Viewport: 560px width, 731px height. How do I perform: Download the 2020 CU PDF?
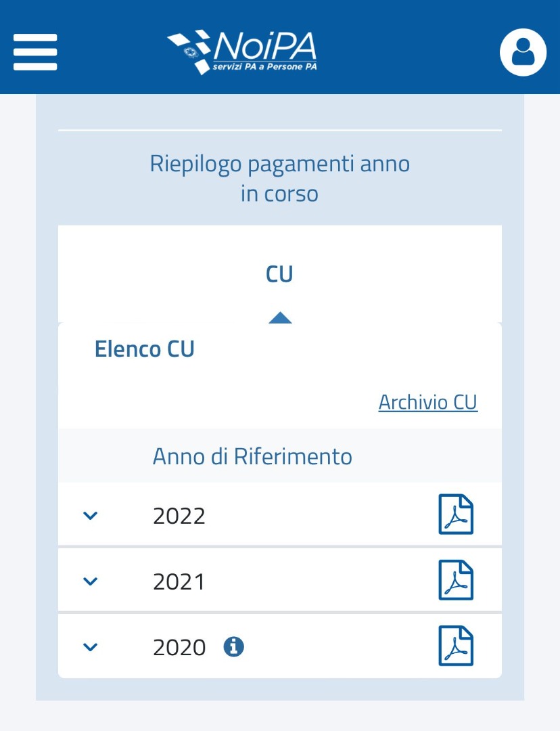pos(456,646)
